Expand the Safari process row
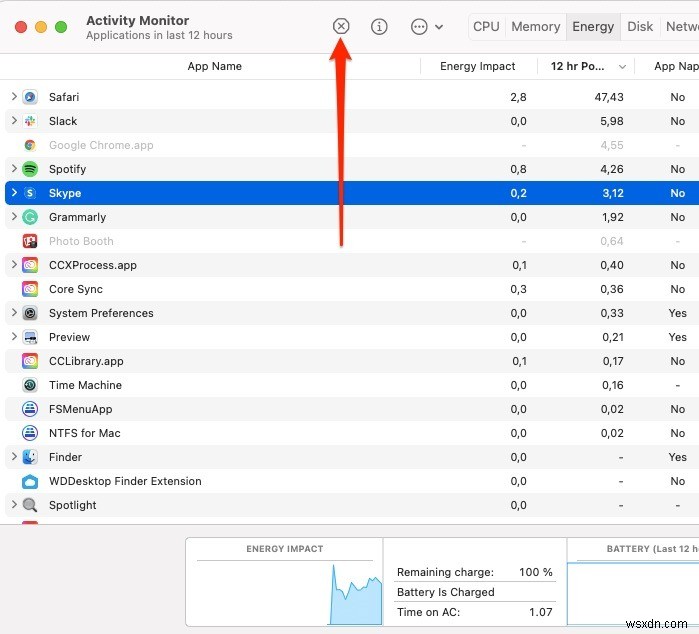 (x=14, y=96)
